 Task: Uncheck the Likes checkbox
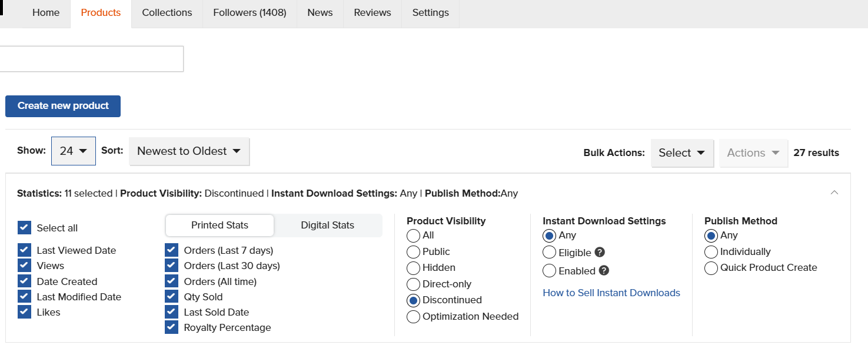point(24,312)
